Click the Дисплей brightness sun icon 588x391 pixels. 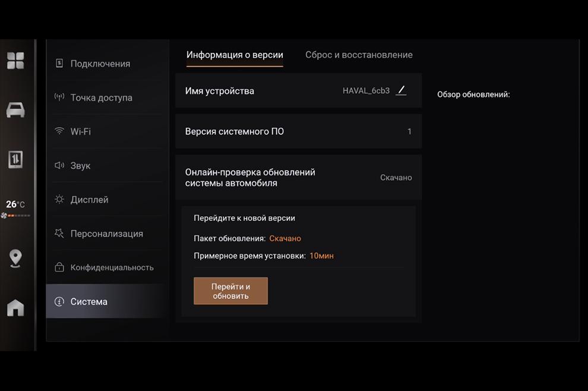(59, 199)
